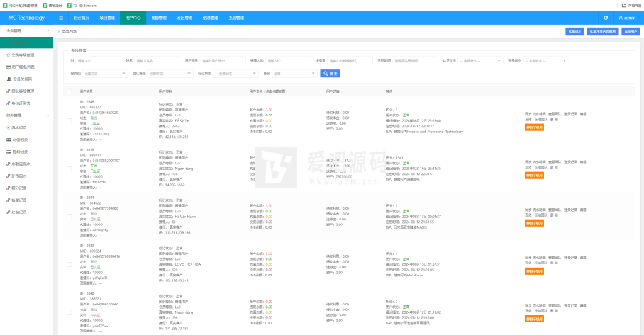Collapse the 财务管理 sidebar group

pyautogui.click(x=26, y=115)
